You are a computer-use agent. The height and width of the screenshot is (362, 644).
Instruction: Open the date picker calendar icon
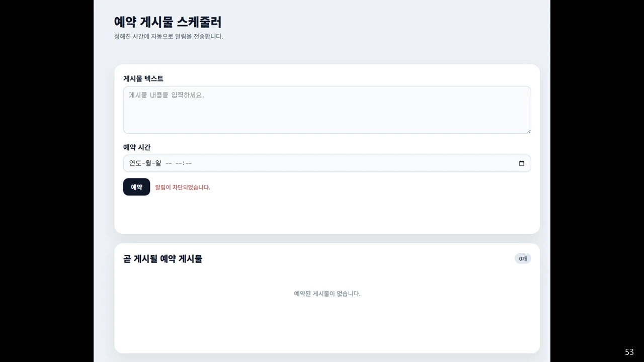point(522,163)
